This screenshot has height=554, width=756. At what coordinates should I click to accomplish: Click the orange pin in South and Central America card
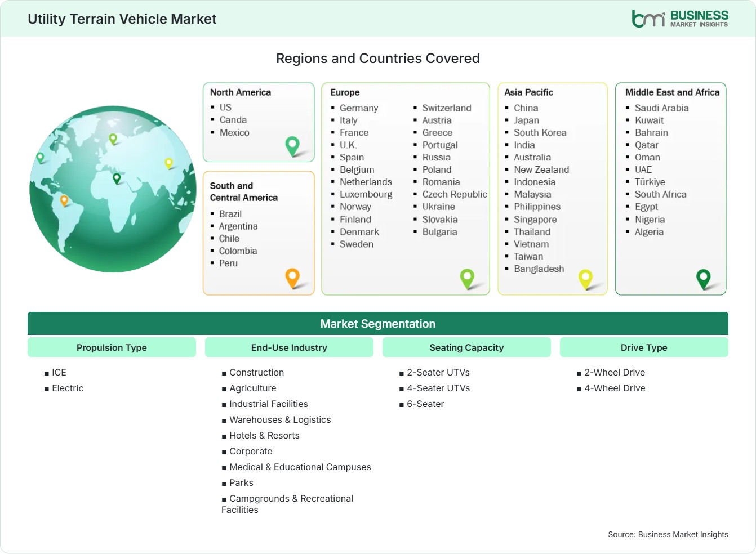click(292, 278)
